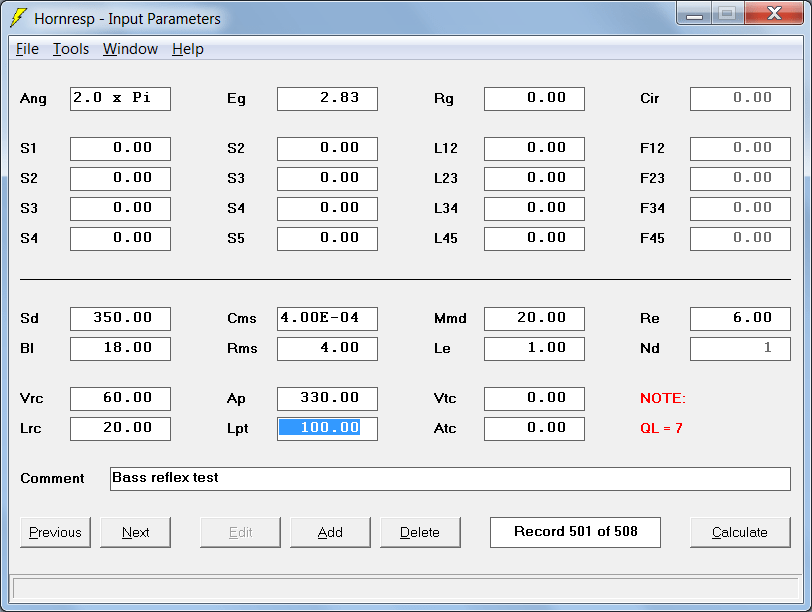
Task: Select the S5 input field
Action: coord(327,239)
